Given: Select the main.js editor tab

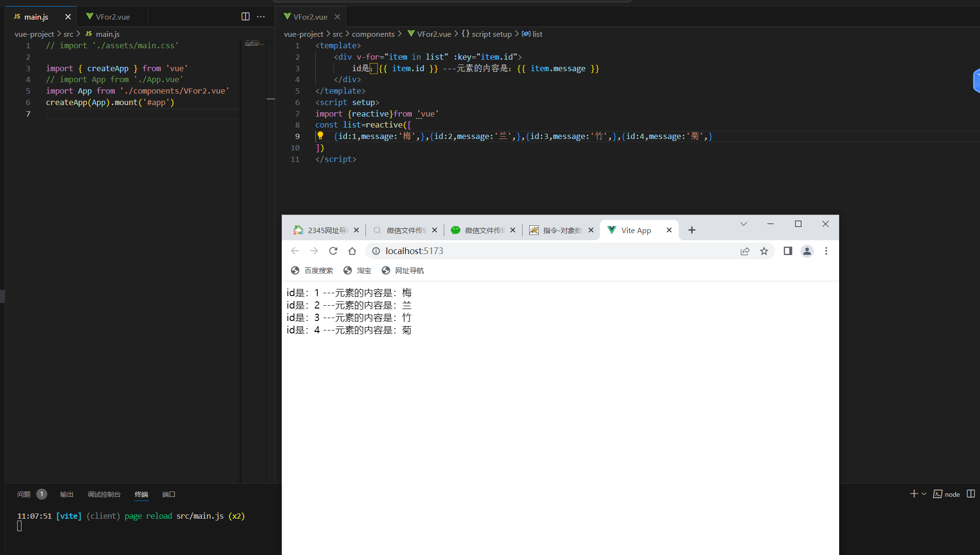Looking at the screenshot, I should point(36,17).
